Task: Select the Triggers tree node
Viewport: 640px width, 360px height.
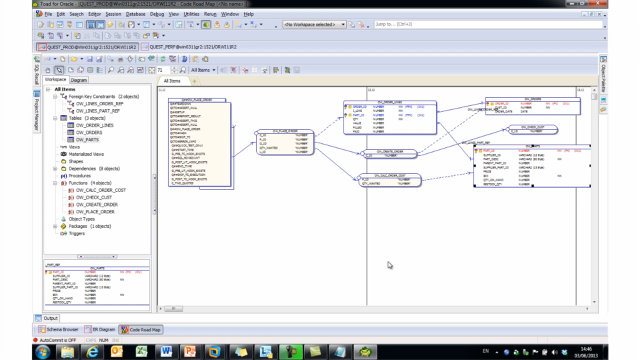Action: click(77, 233)
